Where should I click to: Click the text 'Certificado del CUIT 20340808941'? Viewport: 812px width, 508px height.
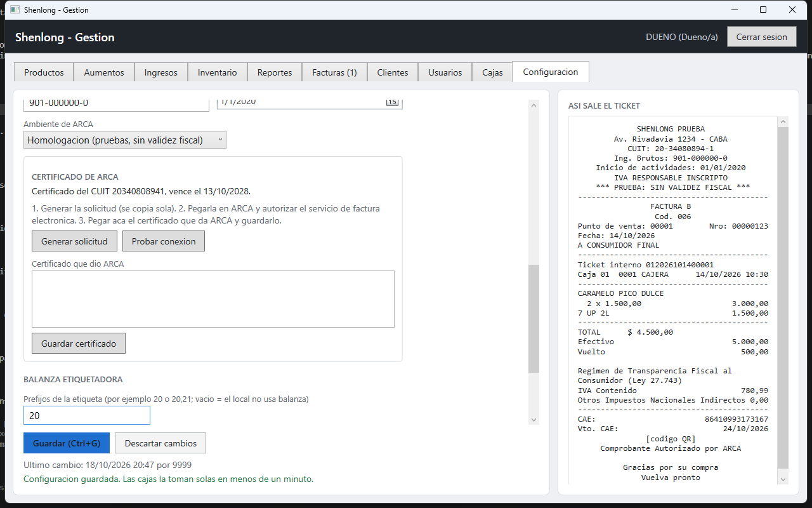(99, 191)
